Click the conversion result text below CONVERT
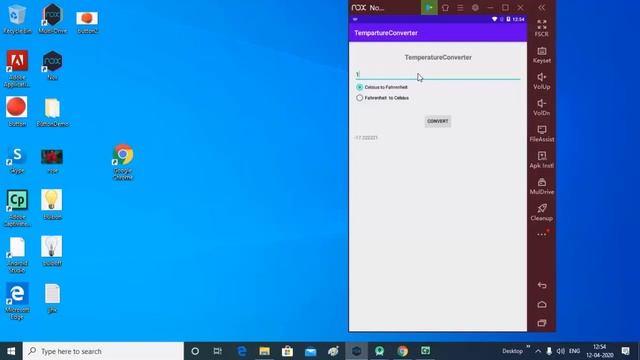Screen dimensions: 640x360 tap(366, 138)
